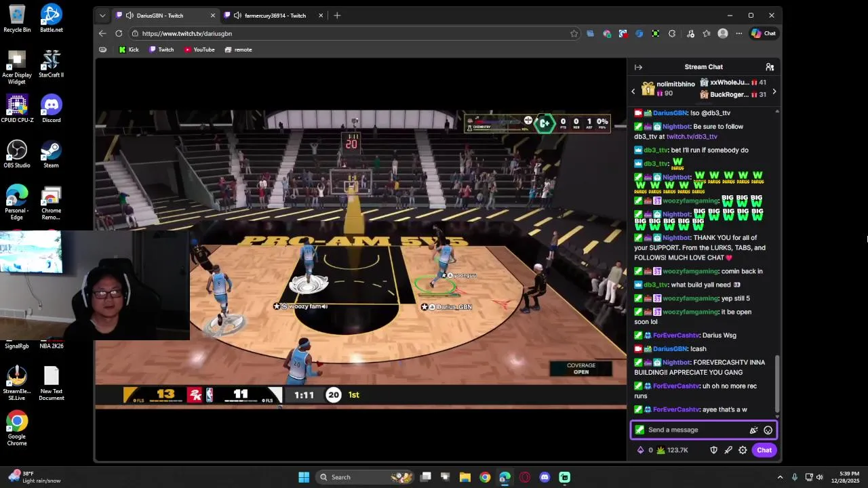Image resolution: width=868 pixels, height=488 pixels.
Task: Open twitch.tv/db3_ttv link in chat
Action: (x=692, y=137)
